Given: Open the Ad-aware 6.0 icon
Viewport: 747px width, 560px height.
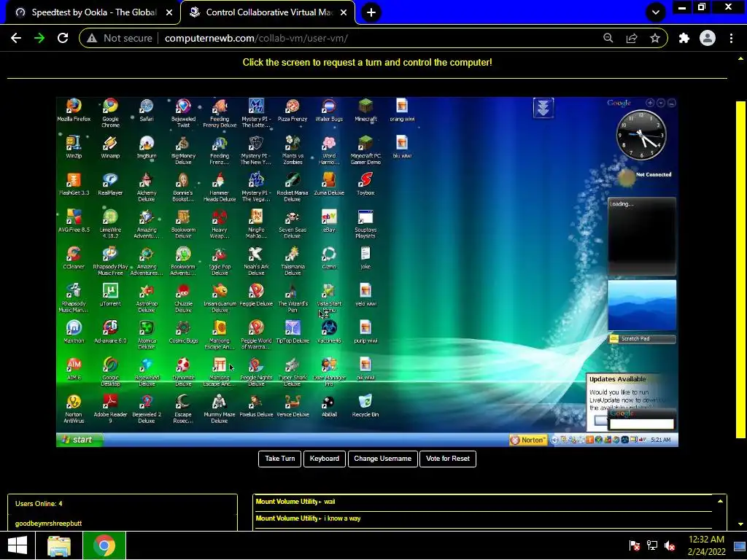Looking at the screenshot, I should (110, 332).
